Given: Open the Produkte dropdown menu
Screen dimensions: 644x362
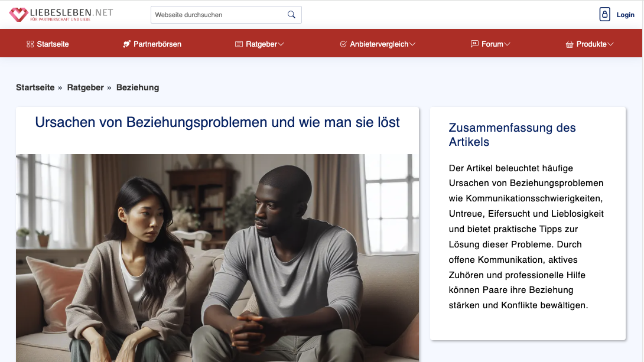Looking at the screenshot, I should 612,44.
